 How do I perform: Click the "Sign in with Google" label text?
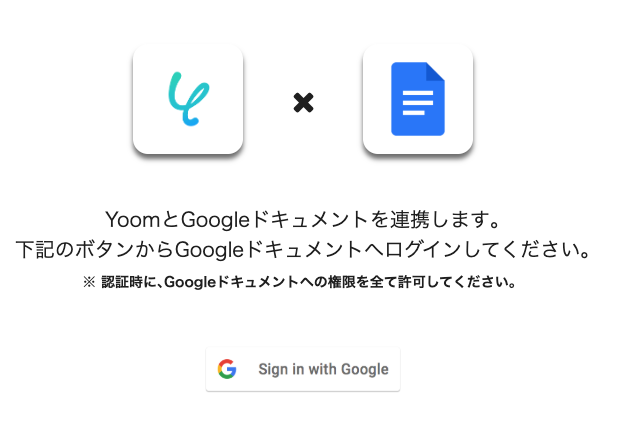click(x=323, y=369)
